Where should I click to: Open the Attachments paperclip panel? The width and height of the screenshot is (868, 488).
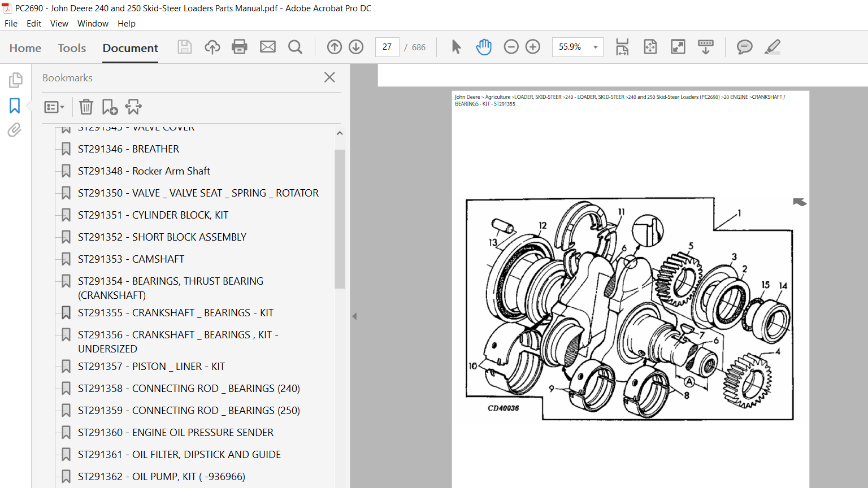pyautogui.click(x=15, y=130)
